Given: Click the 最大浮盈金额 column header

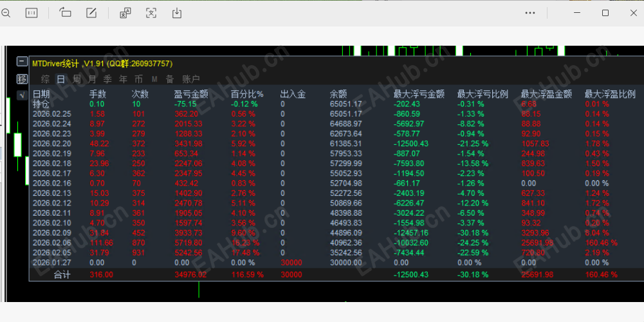Looking at the screenshot, I should [546, 94].
